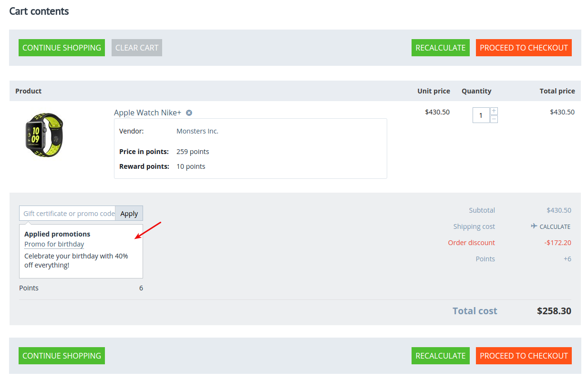The height and width of the screenshot is (381, 588).
Task: Click the Shipping cost label
Action: pos(474,227)
